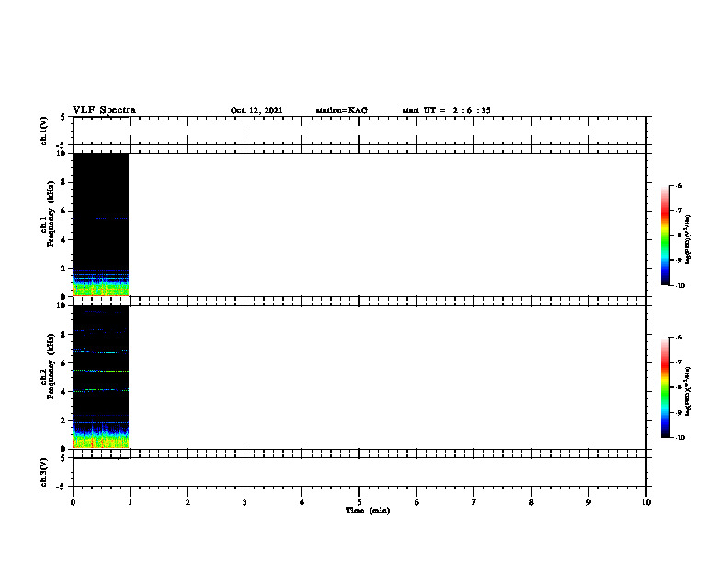Click the "station=KAG" header label
The width and height of the screenshot is (728, 563).
pyautogui.click(x=342, y=110)
